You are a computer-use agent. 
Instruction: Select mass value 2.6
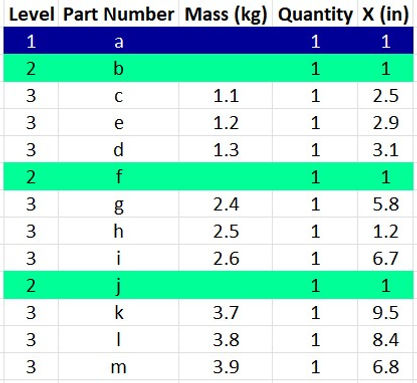pos(226,258)
